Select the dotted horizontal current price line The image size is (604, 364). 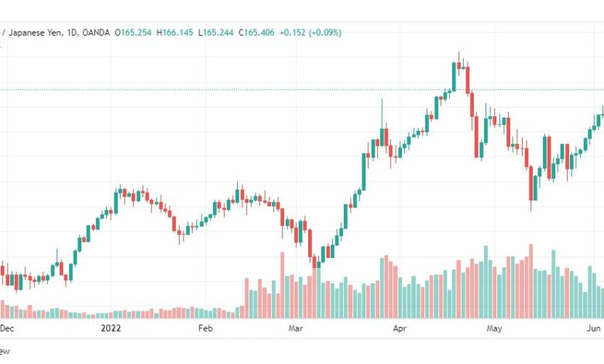[x=302, y=90]
